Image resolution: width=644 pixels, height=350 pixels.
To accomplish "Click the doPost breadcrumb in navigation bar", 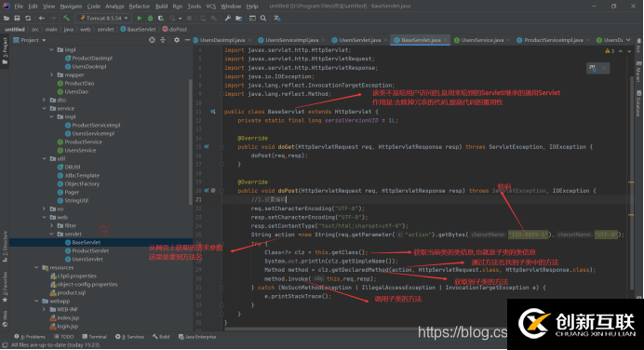I will click(175, 29).
